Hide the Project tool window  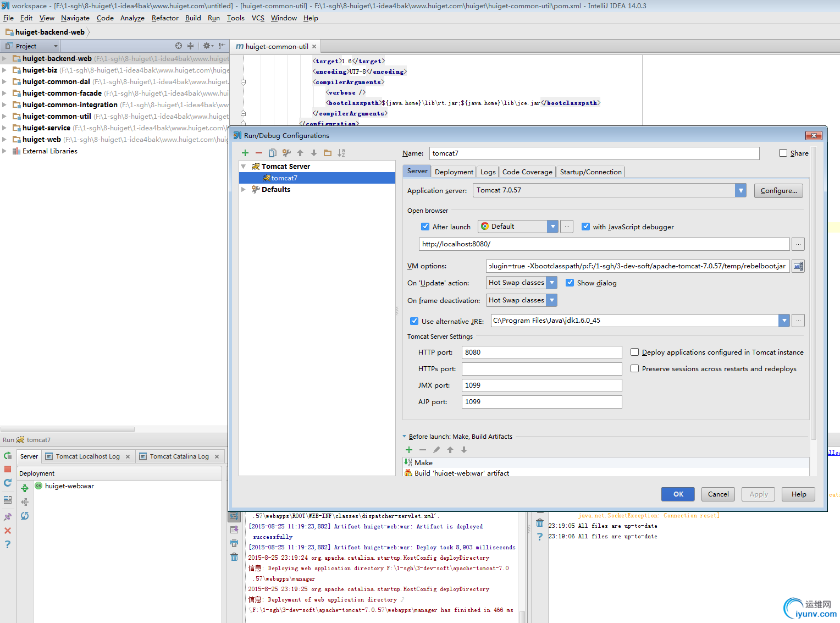coord(222,46)
